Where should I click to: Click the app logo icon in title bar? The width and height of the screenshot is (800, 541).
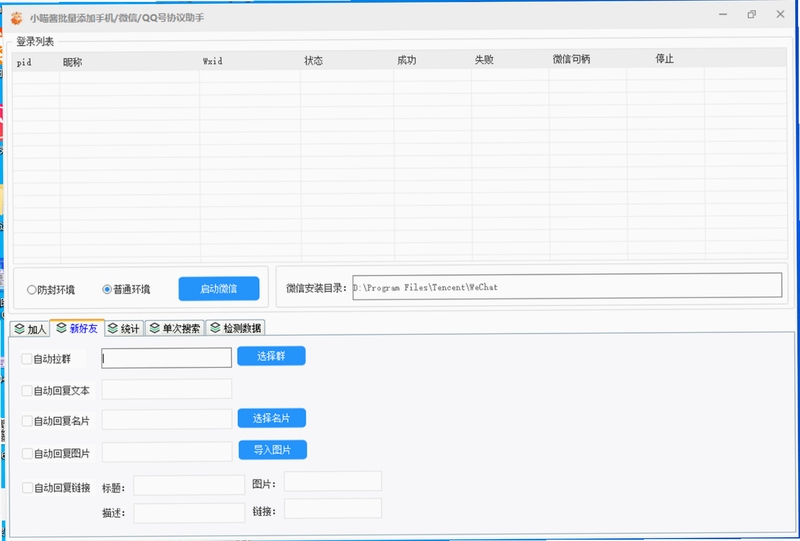pyautogui.click(x=16, y=18)
